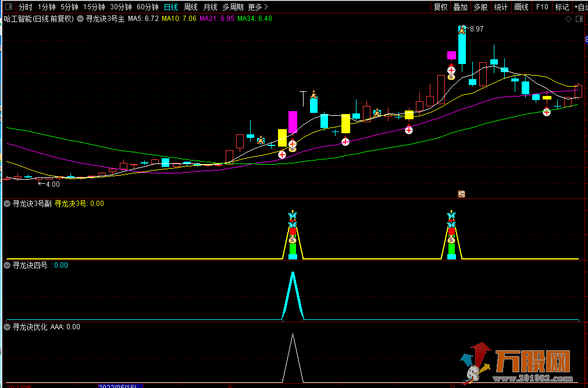The height and width of the screenshot is (388, 588).
Task: Select the 15分钟 period tab
Action: click(x=94, y=7)
